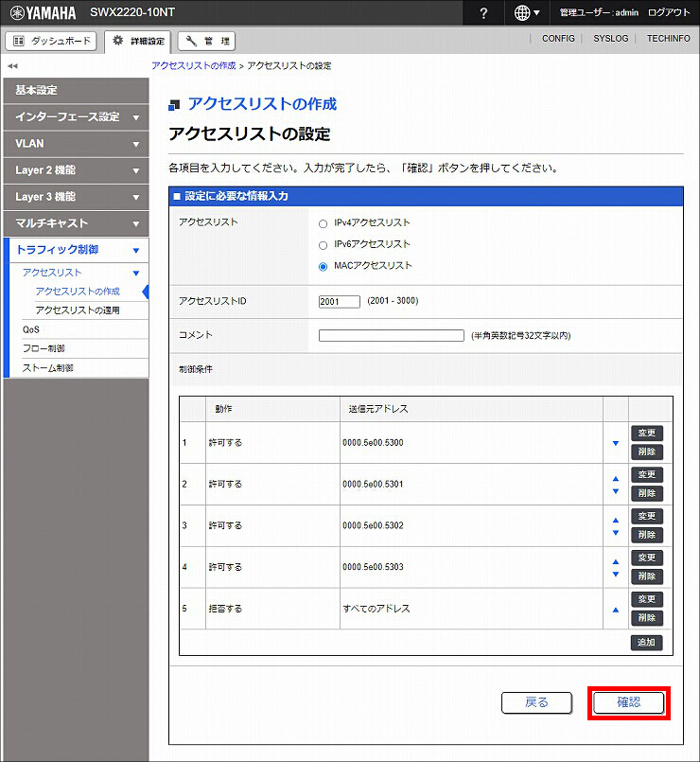
Task: Move rule 3 up with blue arrow
Action: 616,520
